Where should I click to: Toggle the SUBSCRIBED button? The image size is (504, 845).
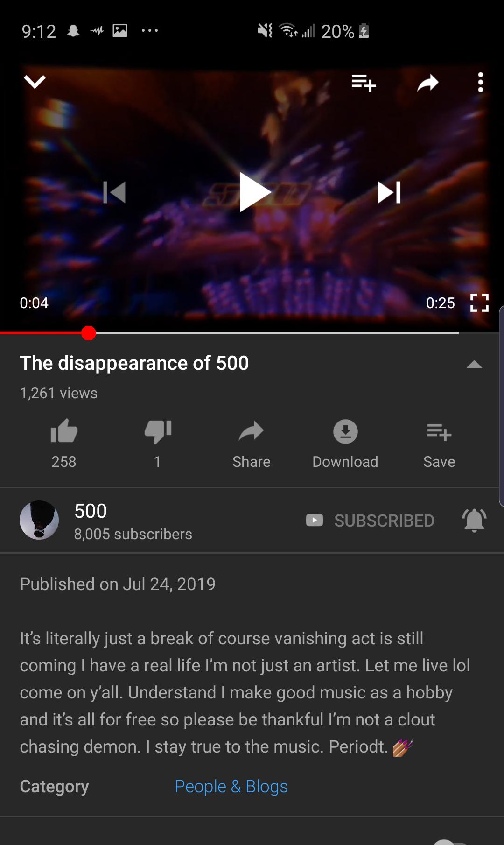[370, 520]
